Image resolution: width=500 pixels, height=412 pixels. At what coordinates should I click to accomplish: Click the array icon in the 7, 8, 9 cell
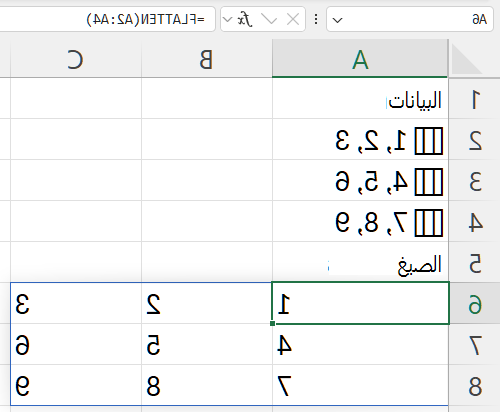tap(429, 223)
